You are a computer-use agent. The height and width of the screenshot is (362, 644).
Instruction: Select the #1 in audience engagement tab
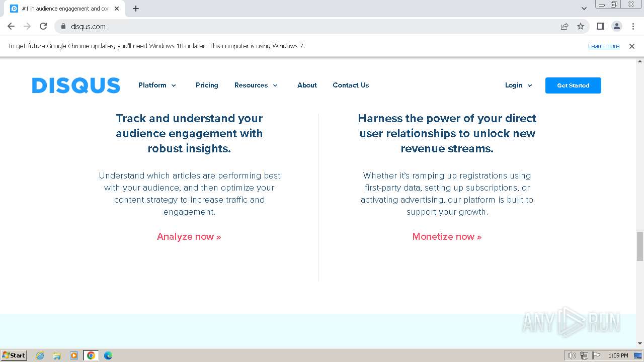point(65,9)
